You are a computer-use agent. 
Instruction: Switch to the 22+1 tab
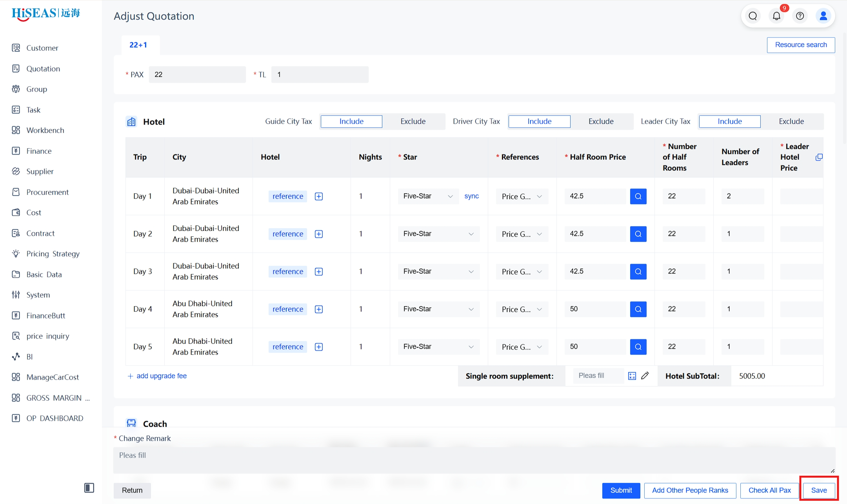[138, 45]
